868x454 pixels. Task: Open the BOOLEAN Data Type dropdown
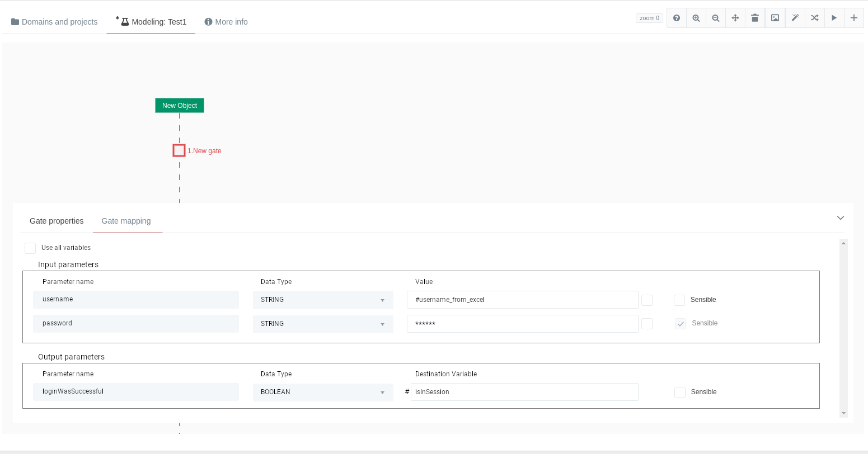(323, 392)
